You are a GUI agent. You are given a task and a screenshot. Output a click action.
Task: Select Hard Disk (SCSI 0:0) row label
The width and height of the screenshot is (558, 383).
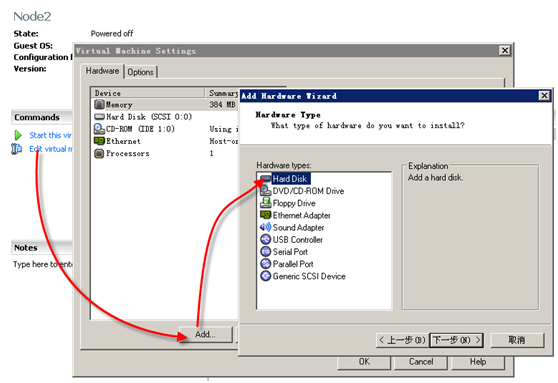pos(149,117)
